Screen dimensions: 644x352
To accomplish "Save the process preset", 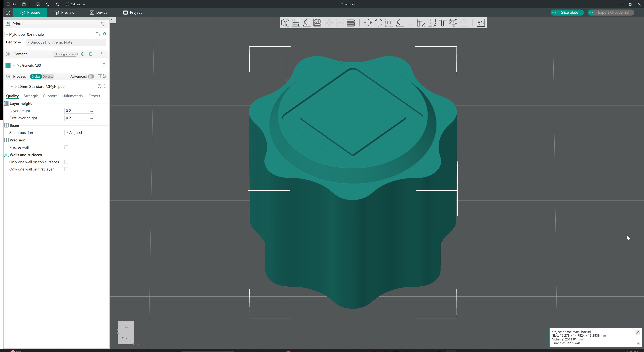I will tap(99, 86).
